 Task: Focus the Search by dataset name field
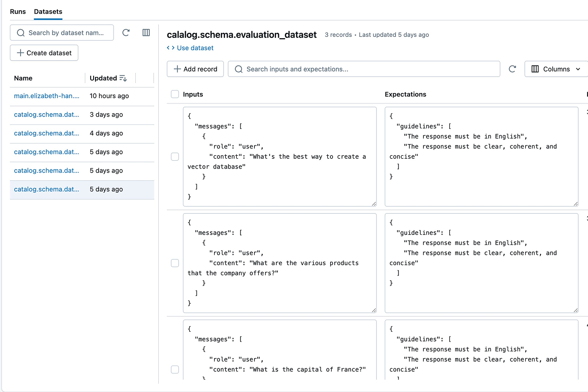click(x=62, y=33)
